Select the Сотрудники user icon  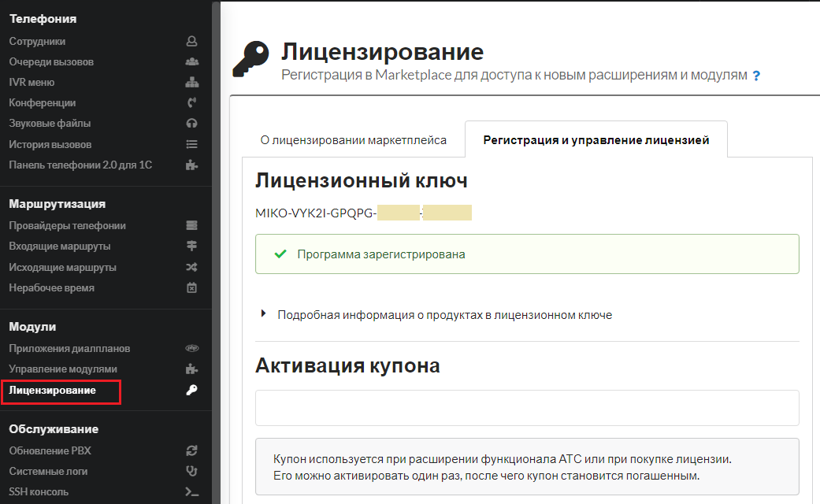[x=191, y=41]
